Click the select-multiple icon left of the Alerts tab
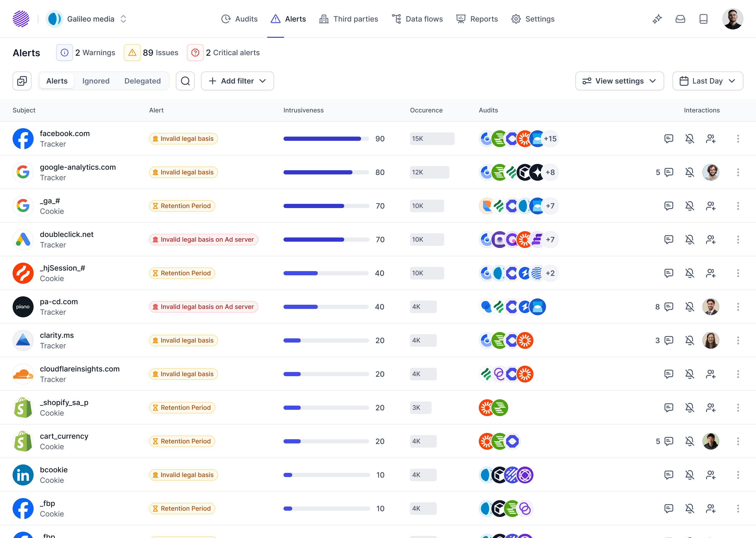This screenshot has height=538, width=756. pyautogui.click(x=22, y=81)
